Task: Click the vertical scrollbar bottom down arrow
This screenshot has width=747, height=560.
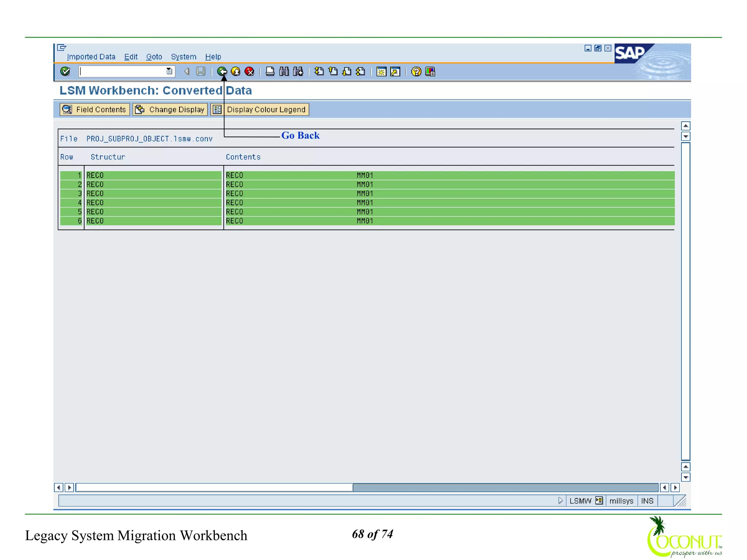Action: [686, 477]
